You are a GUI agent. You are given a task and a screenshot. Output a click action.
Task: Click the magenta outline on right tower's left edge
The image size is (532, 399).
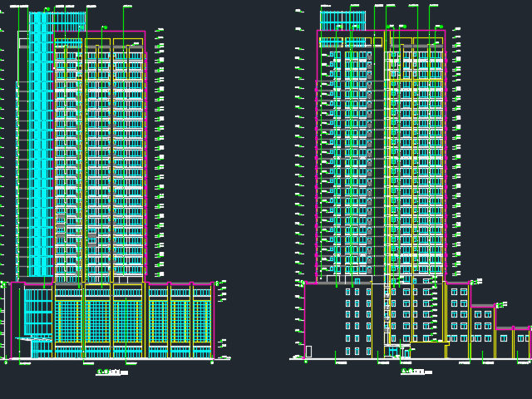pyautogui.click(x=318, y=158)
